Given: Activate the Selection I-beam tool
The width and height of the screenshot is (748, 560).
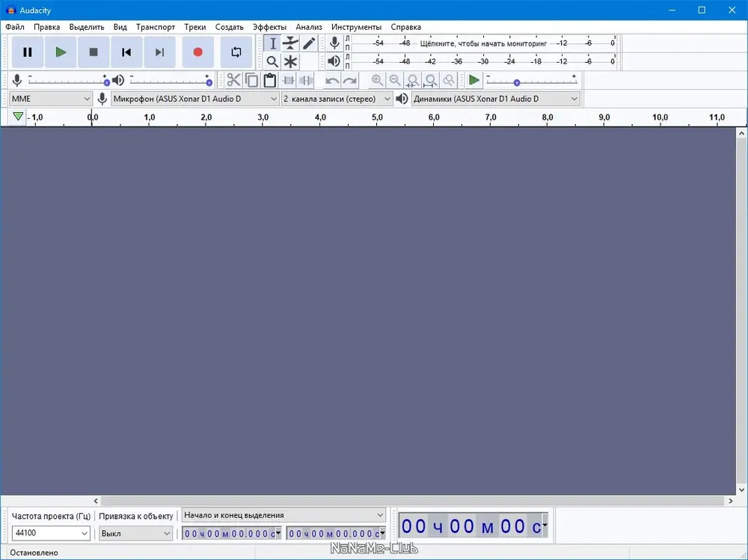Looking at the screenshot, I should (x=272, y=43).
